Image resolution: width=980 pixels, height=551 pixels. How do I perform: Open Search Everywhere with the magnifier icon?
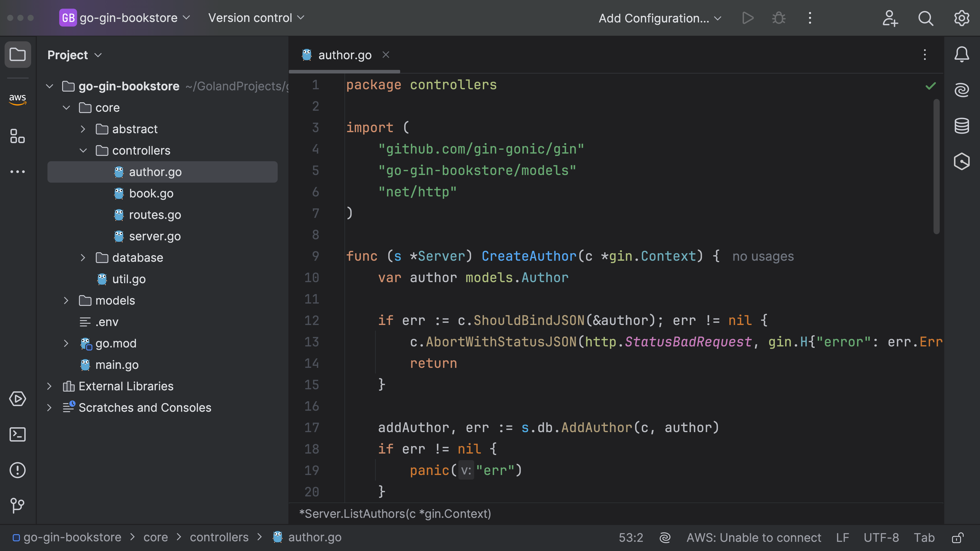(926, 18)
